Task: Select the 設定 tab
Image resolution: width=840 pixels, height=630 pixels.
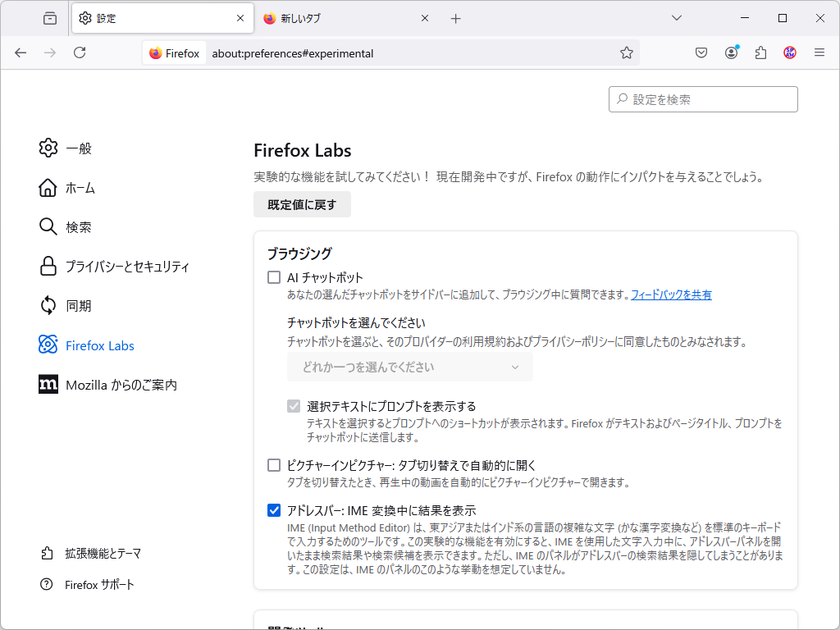Action: (x=148, y=17)
